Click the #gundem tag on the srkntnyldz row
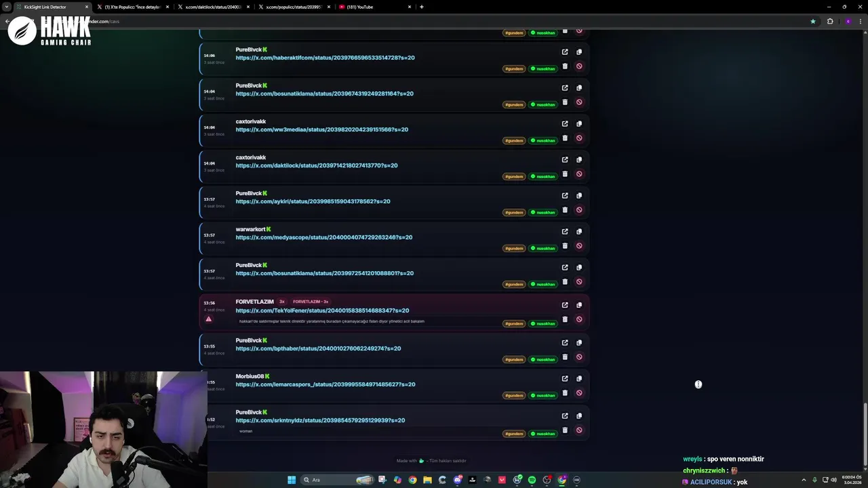 click(x=514, y=434)
